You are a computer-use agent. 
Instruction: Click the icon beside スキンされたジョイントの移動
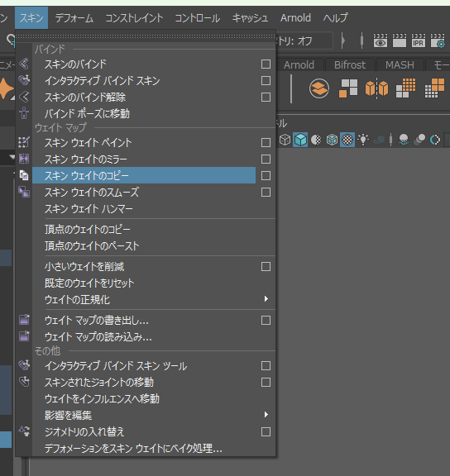pyautogui.click(x=24, y=382)
